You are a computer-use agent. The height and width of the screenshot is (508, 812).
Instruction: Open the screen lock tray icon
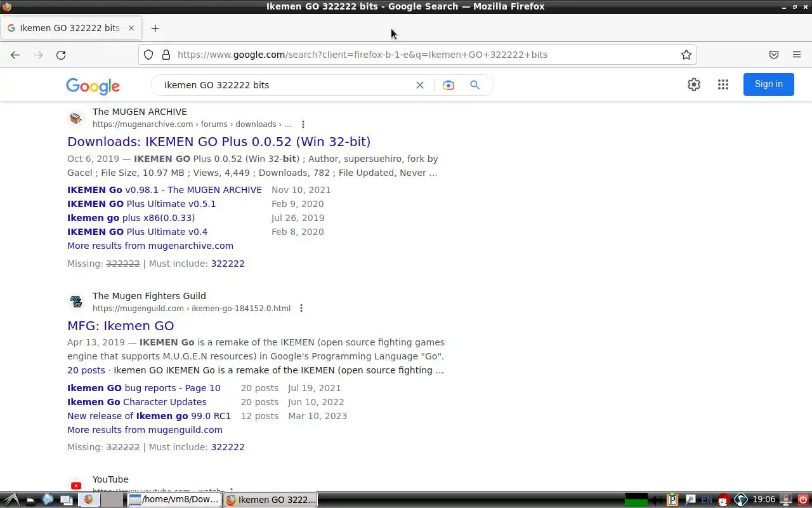point(786,500)
